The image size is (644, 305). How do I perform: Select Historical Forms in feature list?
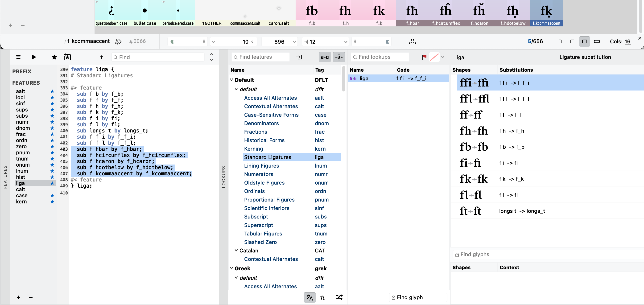click(264, 140)
